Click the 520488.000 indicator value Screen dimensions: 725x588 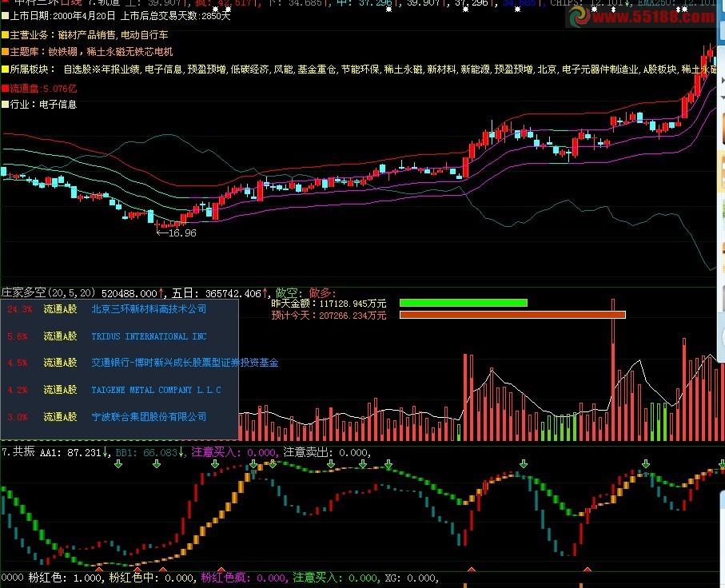(x=129, y=293)
